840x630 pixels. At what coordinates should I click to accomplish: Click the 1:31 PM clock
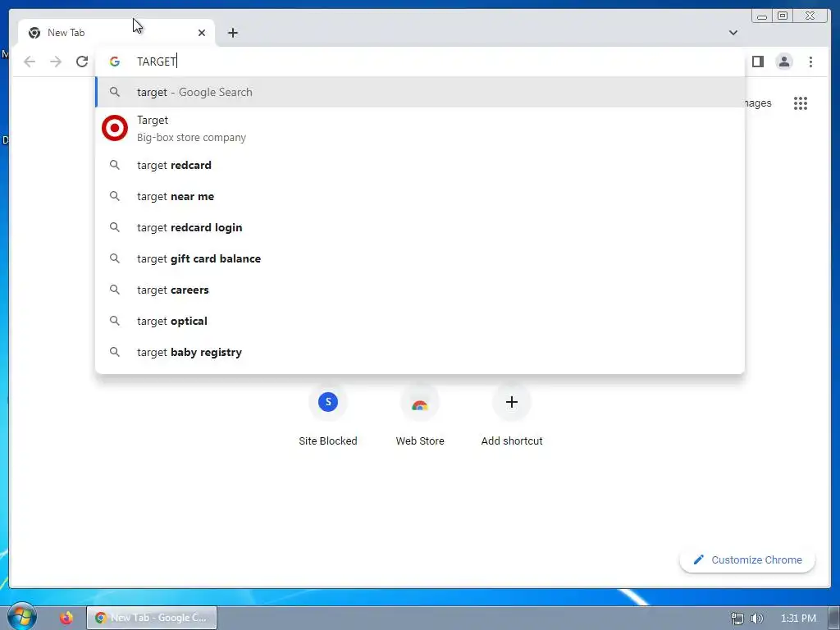[798, 619]
